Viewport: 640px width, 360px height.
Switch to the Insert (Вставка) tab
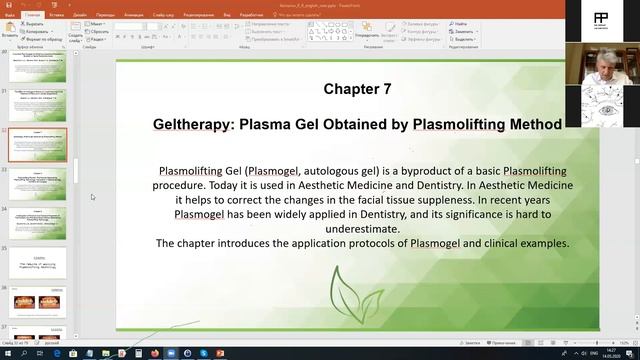[56, 15]
